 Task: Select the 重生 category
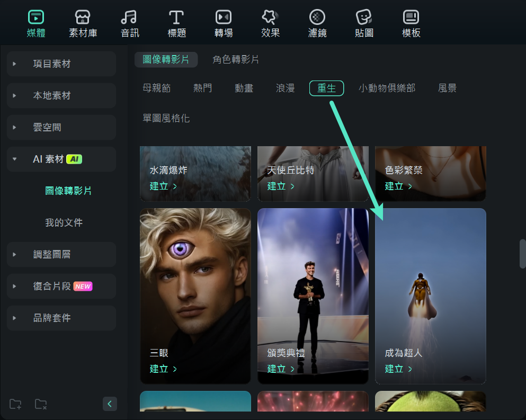pos(326,88)
